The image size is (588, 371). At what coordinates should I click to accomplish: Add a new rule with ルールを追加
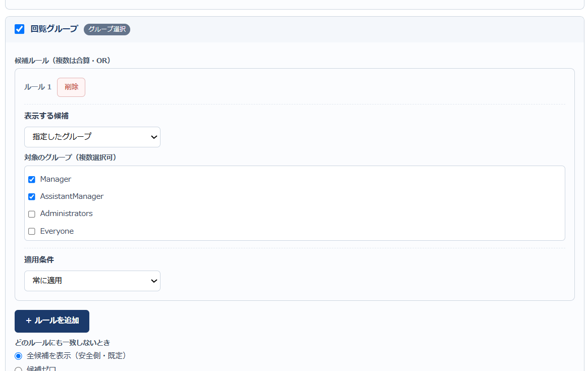52,321
